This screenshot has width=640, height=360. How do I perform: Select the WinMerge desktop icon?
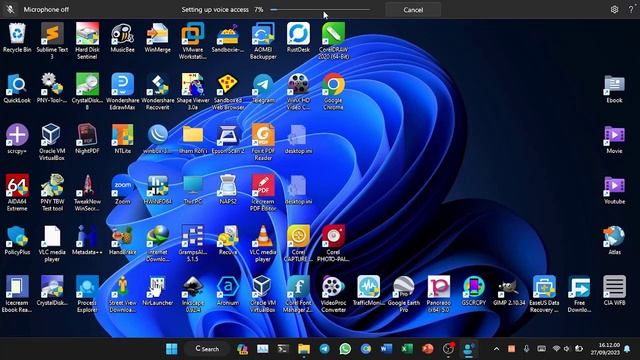pos(158,38)
